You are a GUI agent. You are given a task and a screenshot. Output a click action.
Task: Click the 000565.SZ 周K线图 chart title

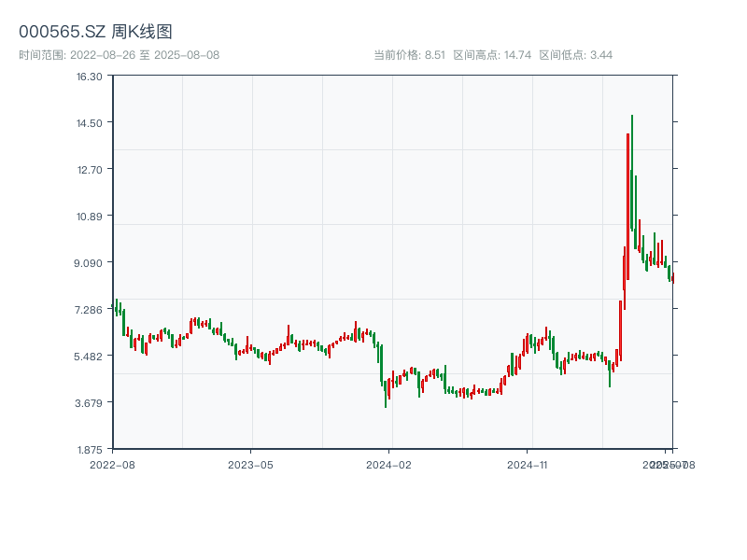(x=95, y=32)
